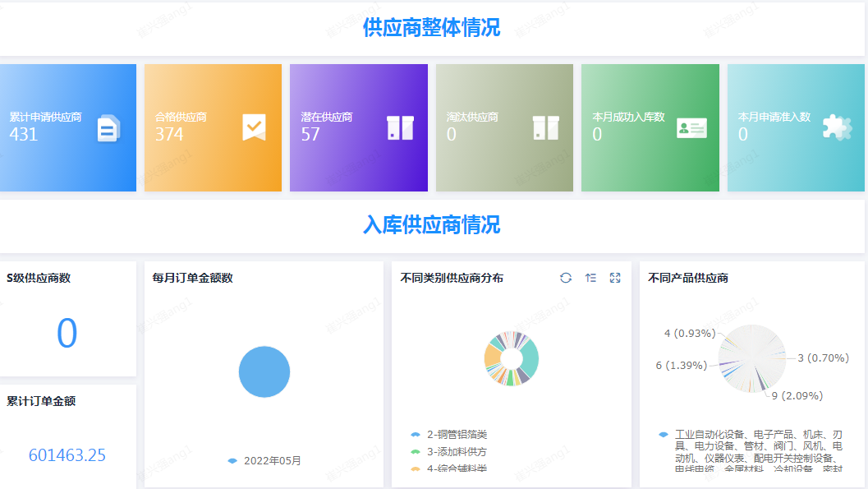Open the 合格供应商 374 card
Image resolution: width=868 pixels, height=489 pixels.
click(x=214, y=128)
